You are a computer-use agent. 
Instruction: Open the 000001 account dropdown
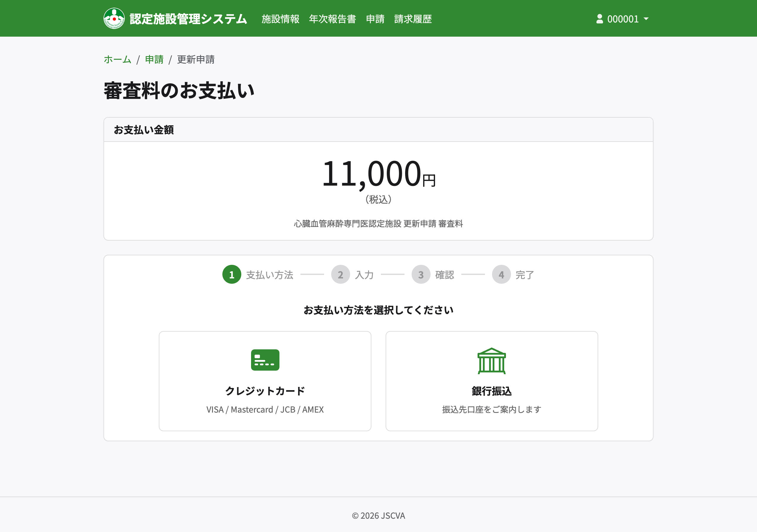pos(622,19)
